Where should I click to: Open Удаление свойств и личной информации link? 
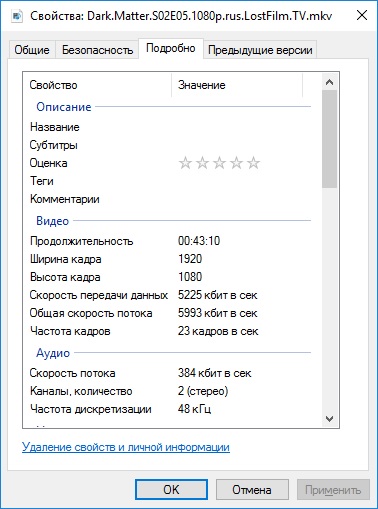[x=126, y=447]
